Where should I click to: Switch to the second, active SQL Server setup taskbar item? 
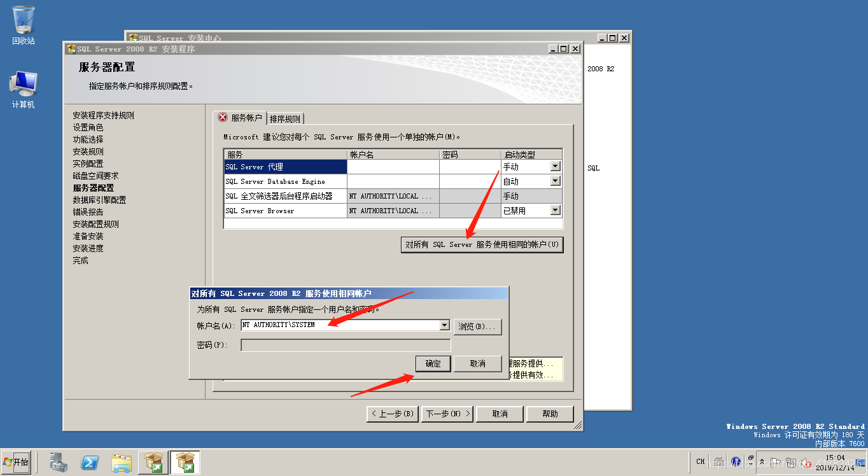pyautogui.click(x=185, y=463)
